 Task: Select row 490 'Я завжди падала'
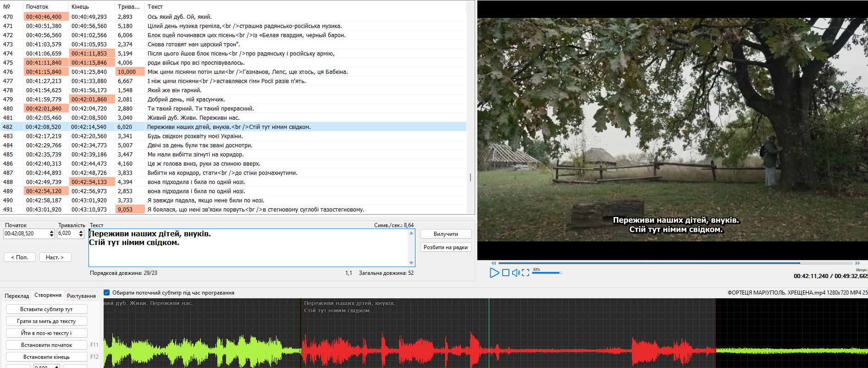pos(233,200)
